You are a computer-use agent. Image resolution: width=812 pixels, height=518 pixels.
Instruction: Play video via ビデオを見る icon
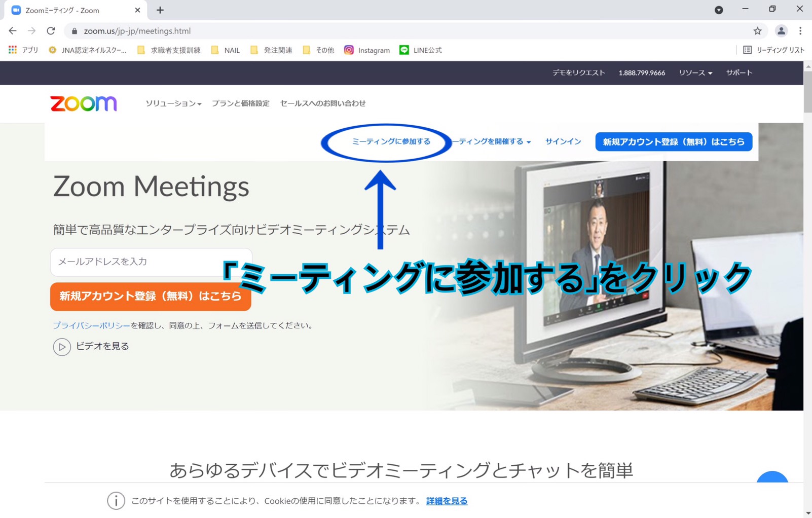62,347
